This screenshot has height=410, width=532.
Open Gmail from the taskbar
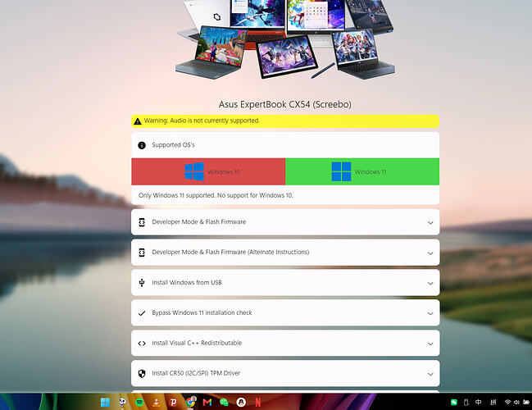click(207, 403)
